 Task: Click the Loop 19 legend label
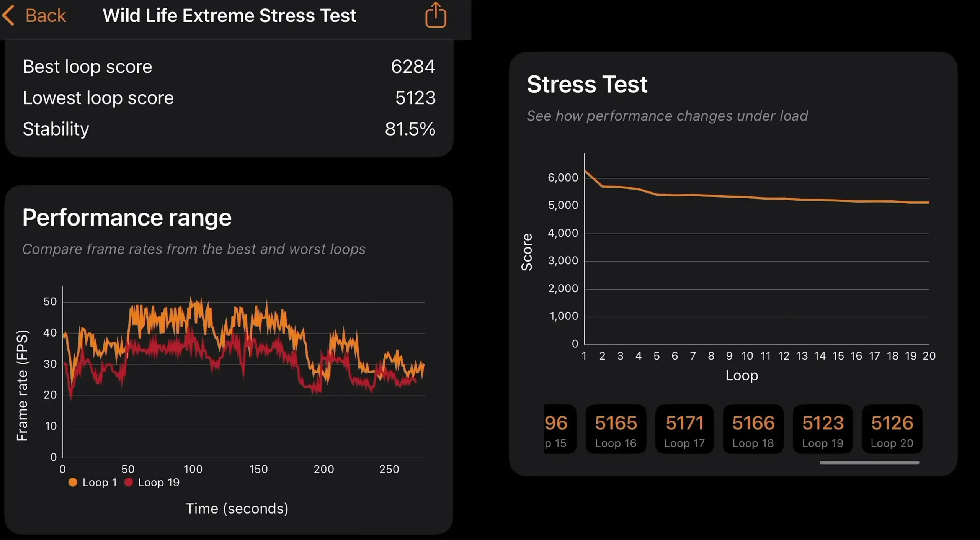coord(159,483)
